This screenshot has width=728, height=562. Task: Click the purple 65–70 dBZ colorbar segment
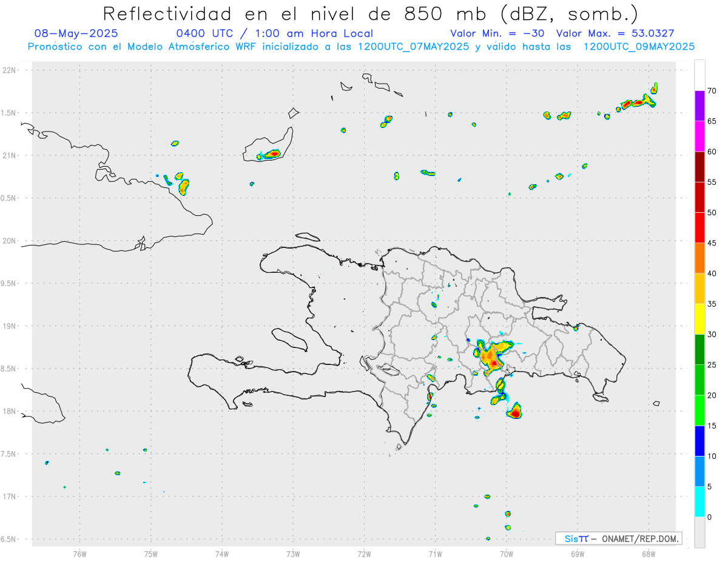[699, 106]
